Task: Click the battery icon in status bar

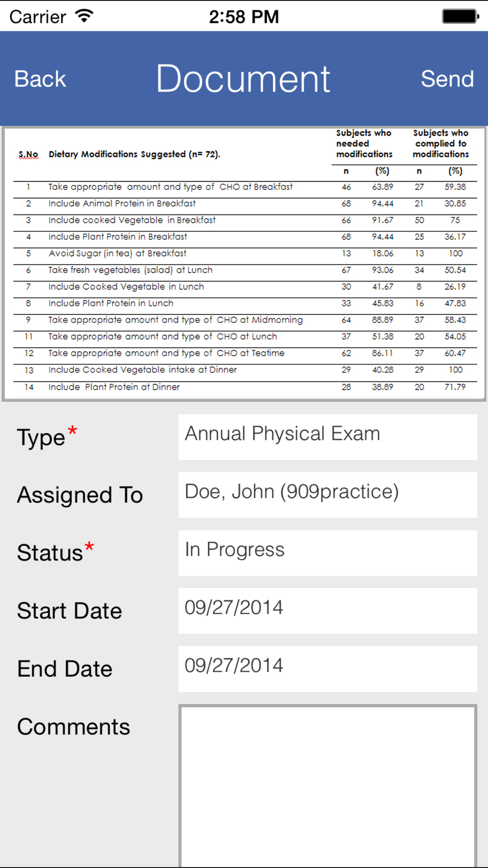Action: pyautogui.click(x=460, y=16)
